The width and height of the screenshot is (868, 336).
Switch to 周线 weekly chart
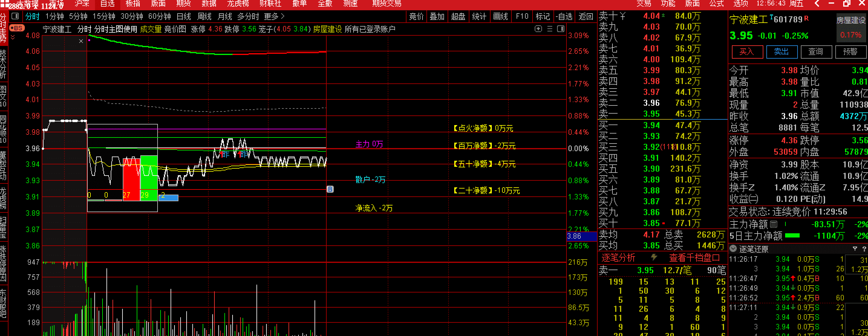coord(204,16)
